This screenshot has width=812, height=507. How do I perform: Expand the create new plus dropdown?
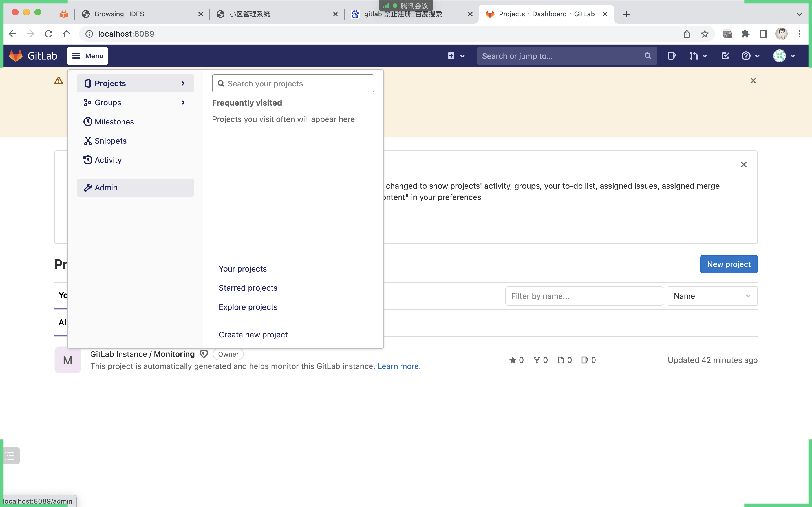456,56
